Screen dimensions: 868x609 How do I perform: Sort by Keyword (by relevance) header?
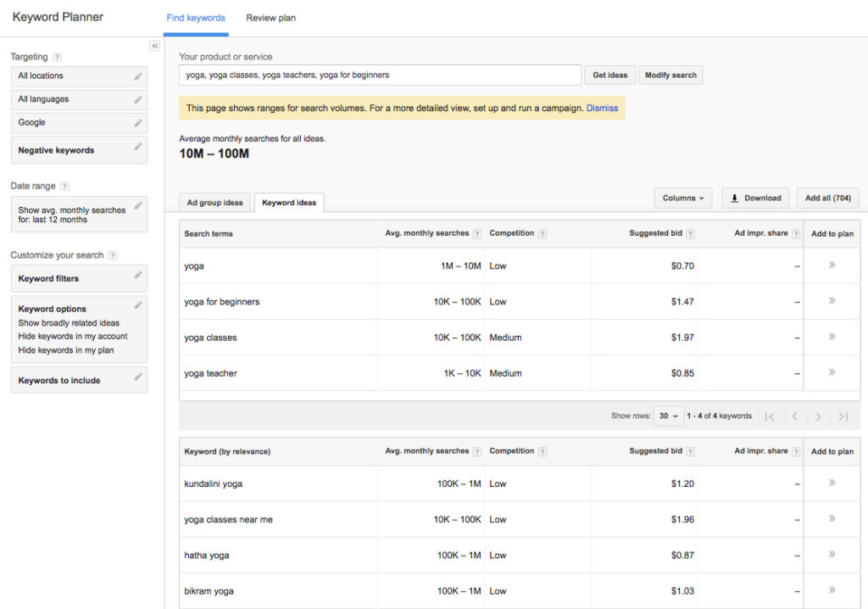(x=227, y=451)
